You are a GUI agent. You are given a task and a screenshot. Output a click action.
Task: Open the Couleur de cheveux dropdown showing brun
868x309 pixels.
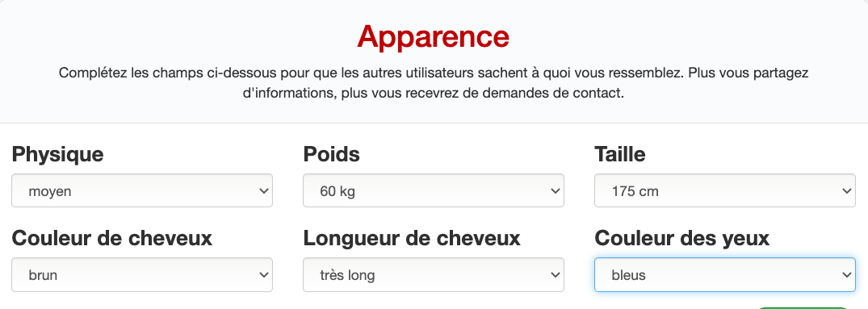[x=142, y=274]
